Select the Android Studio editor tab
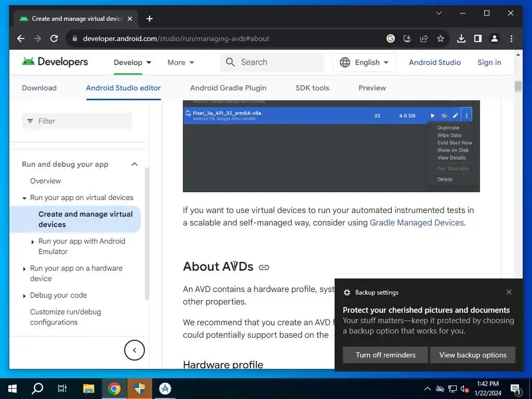The width and height of the screenshot is (532, 399). 123,88
